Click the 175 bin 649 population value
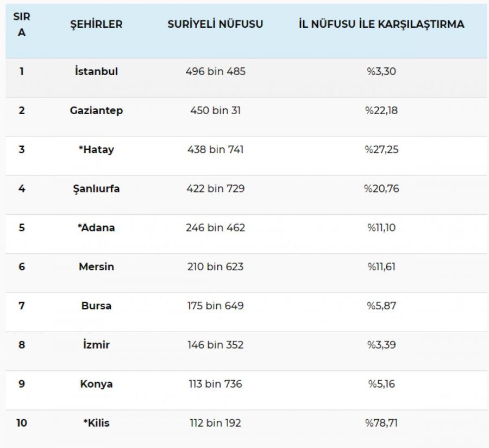 tap(215, 306)
